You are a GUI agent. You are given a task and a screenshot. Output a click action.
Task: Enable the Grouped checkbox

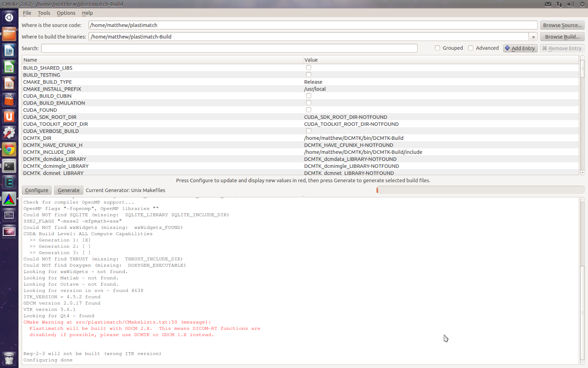tap(437, 48)
